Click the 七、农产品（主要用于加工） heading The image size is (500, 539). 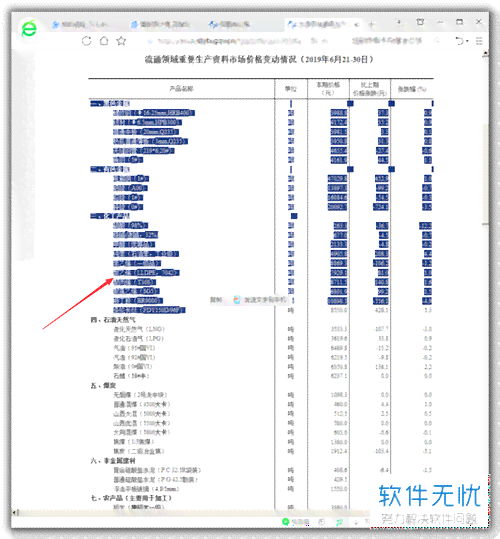[x=131, y=498]
